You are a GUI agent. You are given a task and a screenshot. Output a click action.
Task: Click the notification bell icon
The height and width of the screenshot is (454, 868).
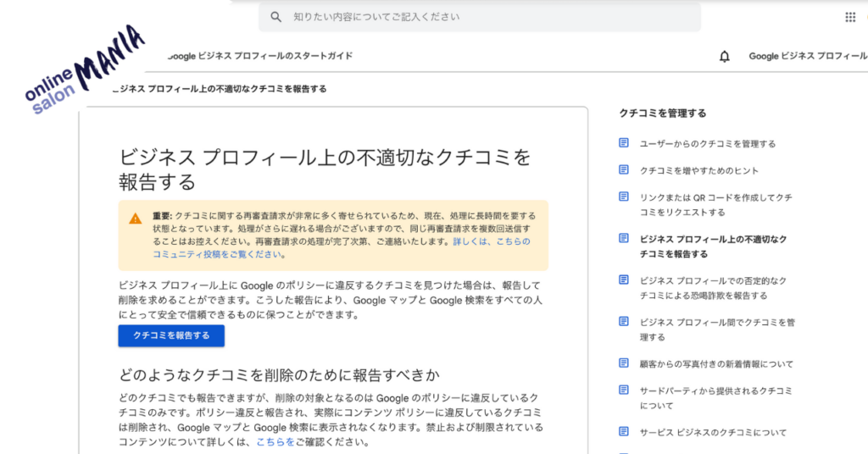point(724,57)
